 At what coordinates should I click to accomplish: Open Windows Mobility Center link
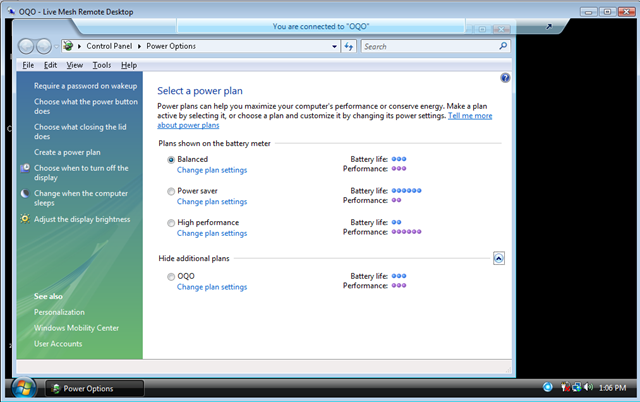[76, 328]
